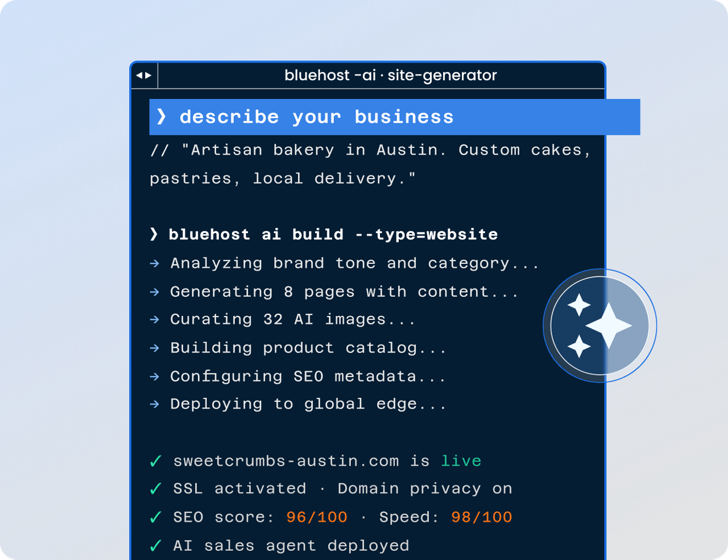728x560 pixels.
Task: Click the arrow beside Analyzing brand tone
Action: tap(155, 263)
